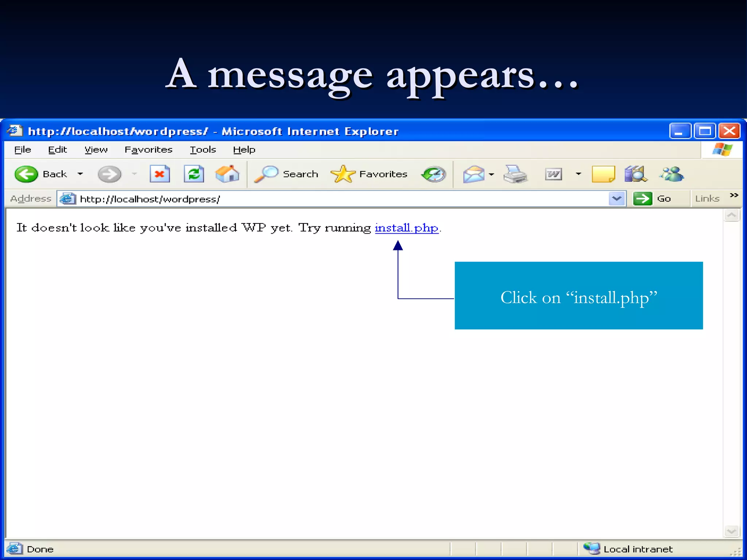Open the Edit menu

pos(57,149)
